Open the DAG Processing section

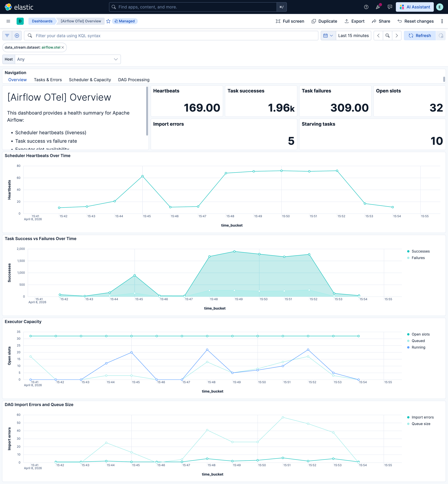click(134, 80)
